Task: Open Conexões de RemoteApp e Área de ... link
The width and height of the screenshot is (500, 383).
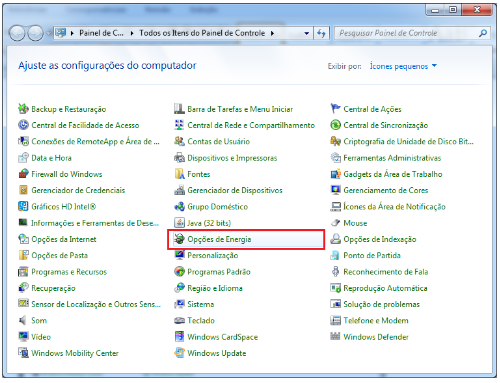Action: pos(95,141)
